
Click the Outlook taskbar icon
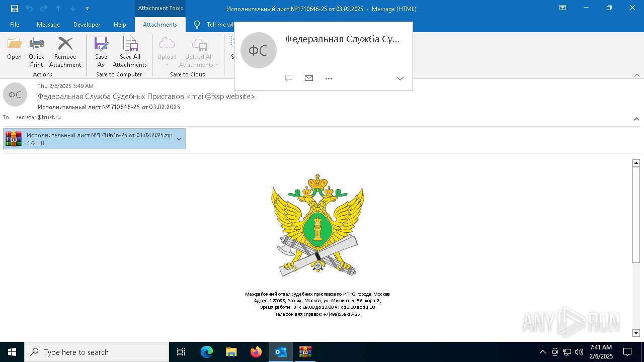[281, 352]
